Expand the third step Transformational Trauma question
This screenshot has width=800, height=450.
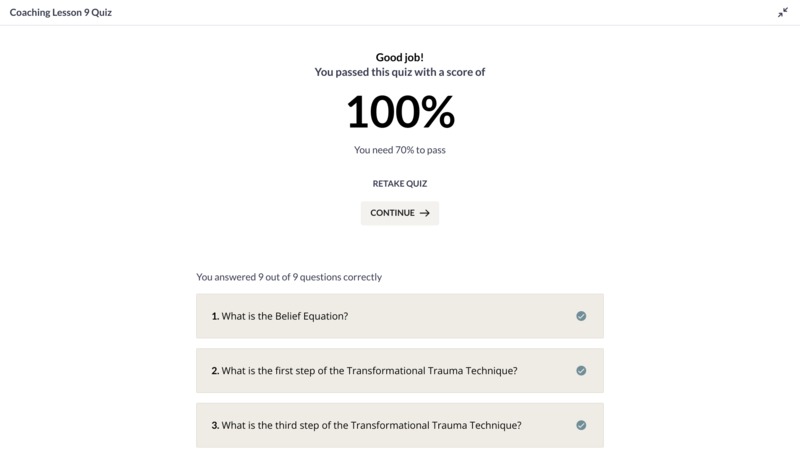pos(399,425)
